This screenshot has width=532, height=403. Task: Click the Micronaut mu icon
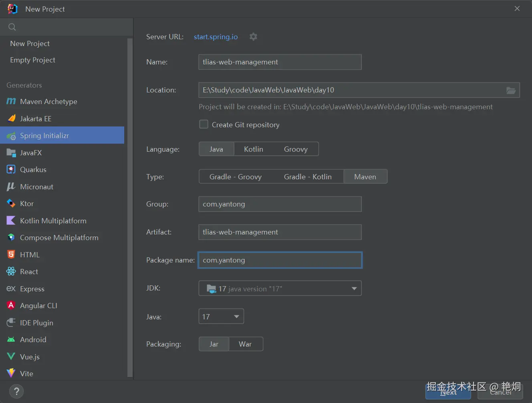click(11, 186)
